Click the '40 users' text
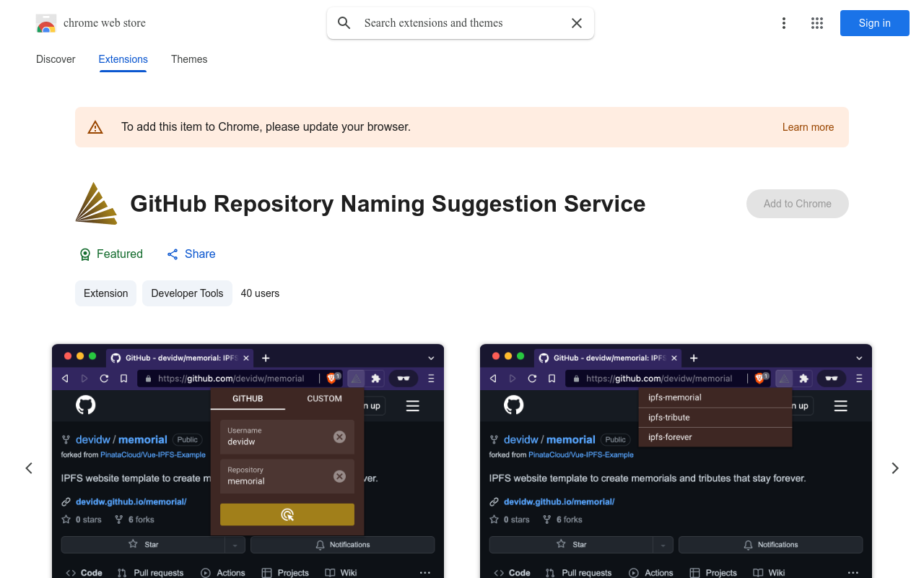This screenshot has width=924, height=578. point(260,293)
